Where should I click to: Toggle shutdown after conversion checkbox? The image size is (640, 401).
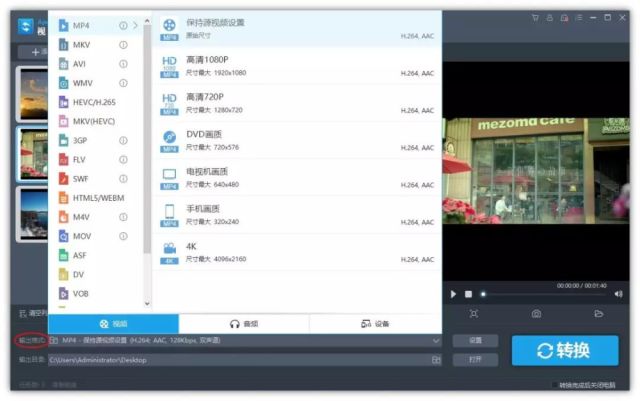555,385
